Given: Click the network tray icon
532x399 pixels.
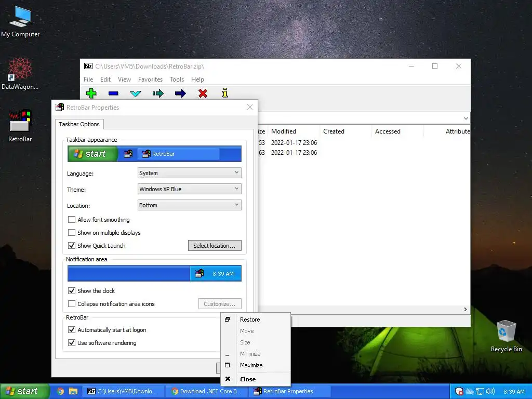Looking at the screenshot, I should 480,392.
